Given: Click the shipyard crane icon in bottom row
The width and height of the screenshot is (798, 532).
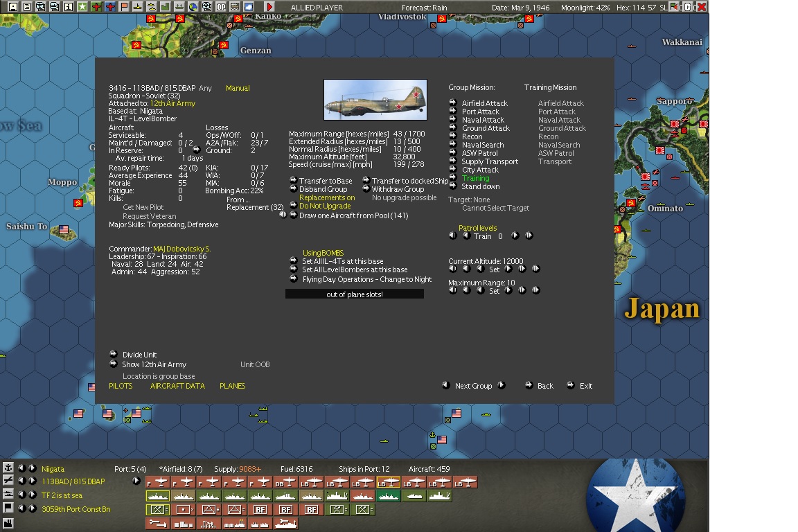Looking at the screenshot, I should (x=285, y=523).
